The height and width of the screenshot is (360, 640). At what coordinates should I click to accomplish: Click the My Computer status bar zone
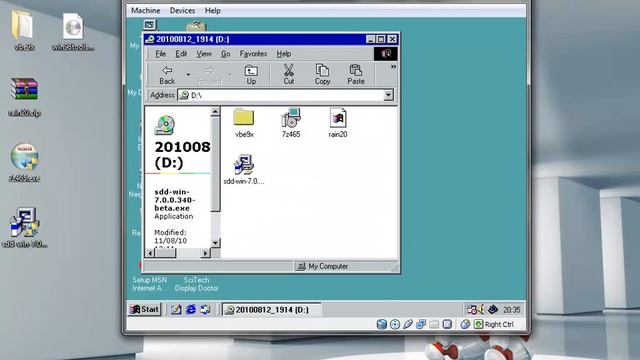click(345, 267)
